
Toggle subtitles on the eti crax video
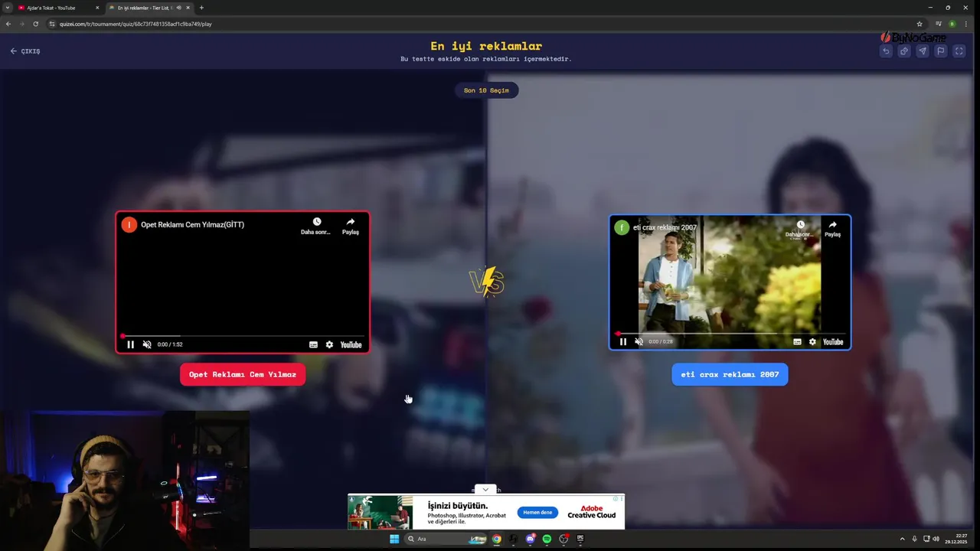point(797,342)
